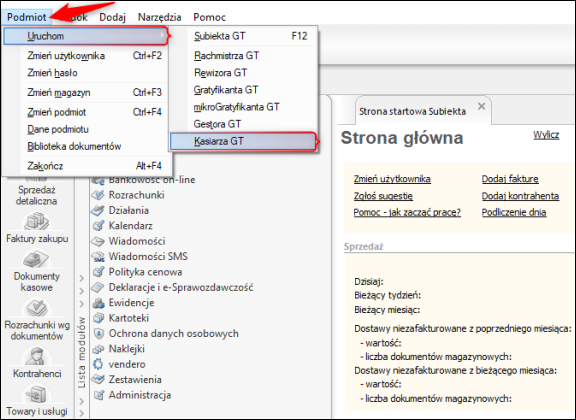The image size is (576, 420).
Task: Click the Zestawienia module icon
Action: tap(98, 380)
